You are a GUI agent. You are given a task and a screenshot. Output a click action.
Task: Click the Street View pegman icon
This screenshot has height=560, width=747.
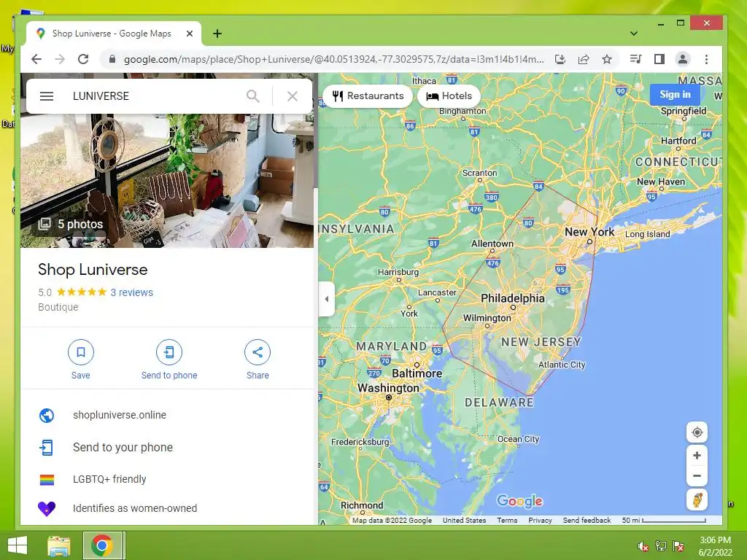click(697, 500)
